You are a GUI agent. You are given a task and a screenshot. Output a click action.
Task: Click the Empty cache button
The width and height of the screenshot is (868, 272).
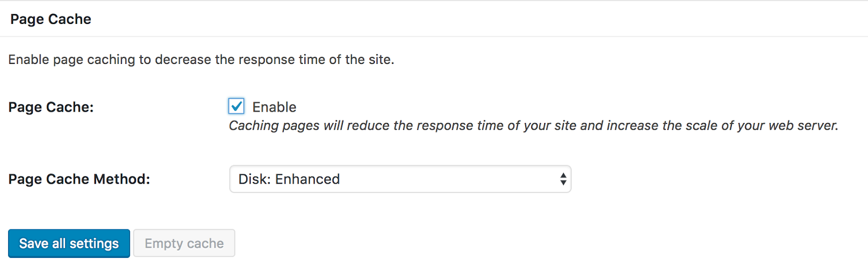(184, 243)
